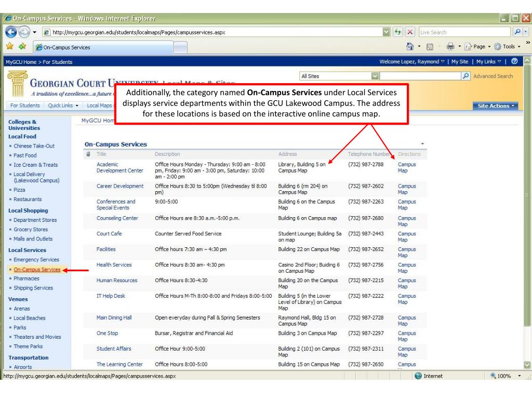Open the Theme Parks sidebar link
Viewport: 532px width, 399px height.
28,347
